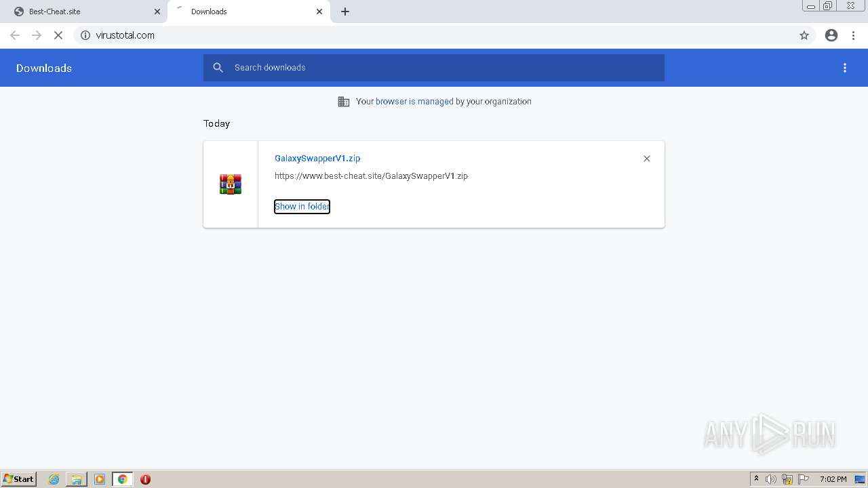The height and width of the screenshot is (488, 868).
Task: Minimize the Chrome window
Action: 811,5
